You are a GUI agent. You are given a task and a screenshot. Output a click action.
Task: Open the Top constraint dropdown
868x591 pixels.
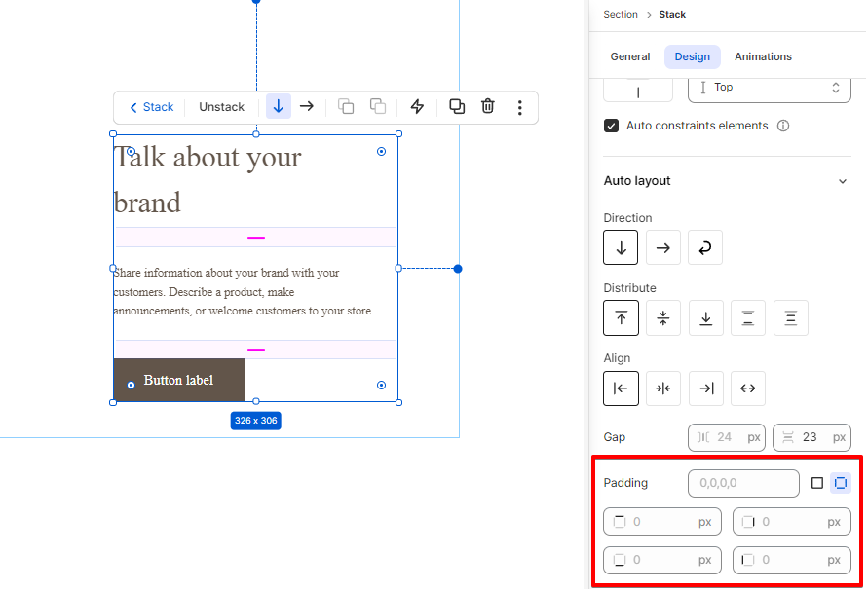tap(770, 88)
